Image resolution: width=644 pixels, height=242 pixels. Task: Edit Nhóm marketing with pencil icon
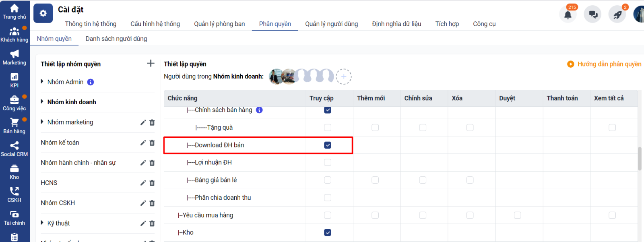143,122
